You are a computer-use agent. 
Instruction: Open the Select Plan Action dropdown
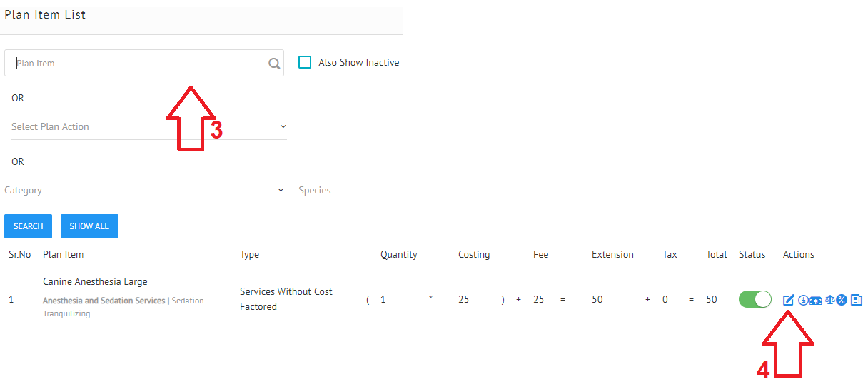(148, 126)
